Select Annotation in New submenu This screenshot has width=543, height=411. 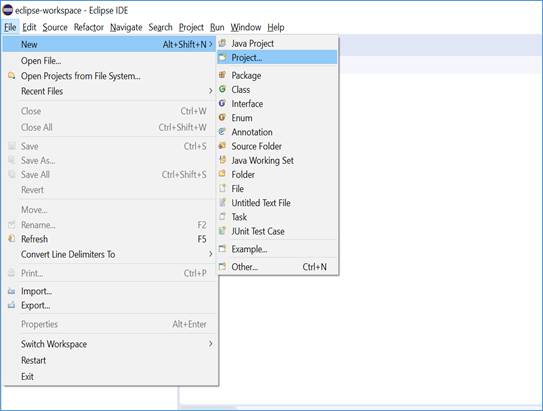(277, 132)
